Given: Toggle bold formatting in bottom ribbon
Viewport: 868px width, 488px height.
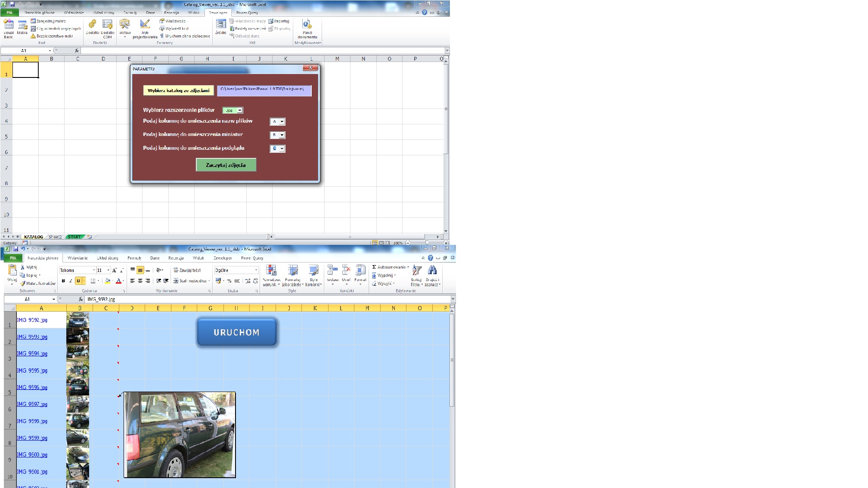Looking at the screenshot, I should coord(63,281).
